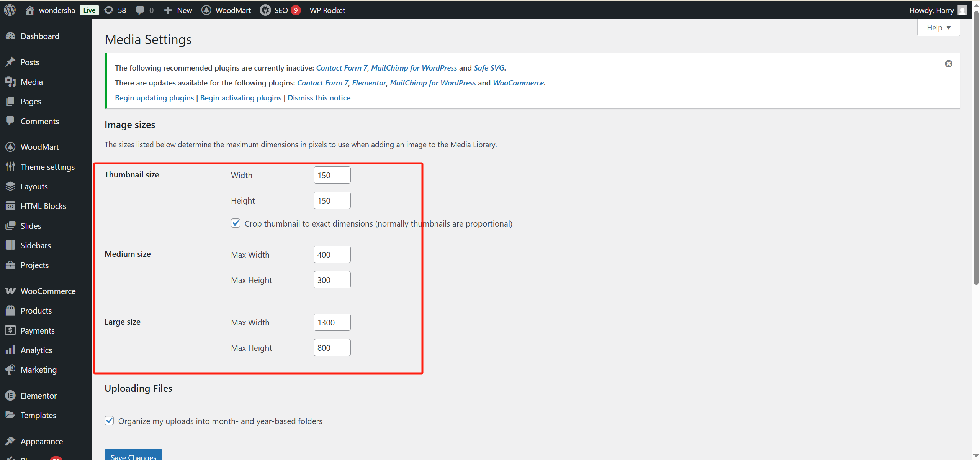Click the updates refresh icon showing 58
The width and height of the screenshot is (980, 460).
pyautogui.click(x=109, y=10)
